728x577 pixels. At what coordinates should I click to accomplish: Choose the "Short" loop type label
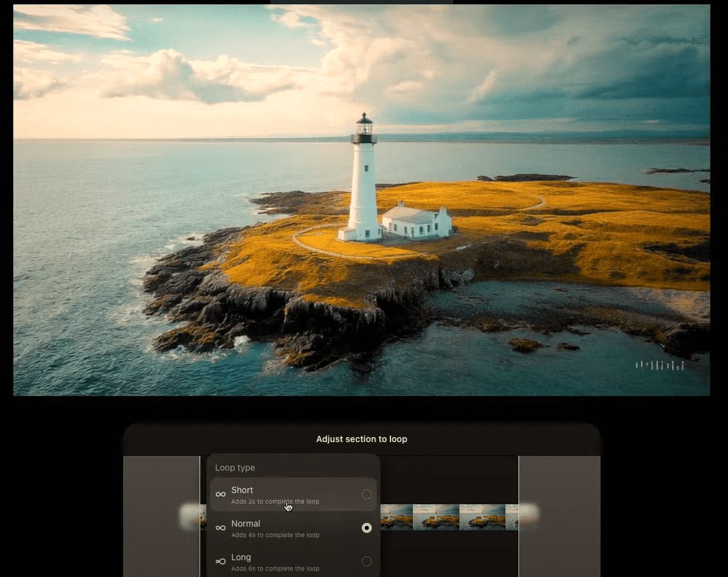point(242,490)
